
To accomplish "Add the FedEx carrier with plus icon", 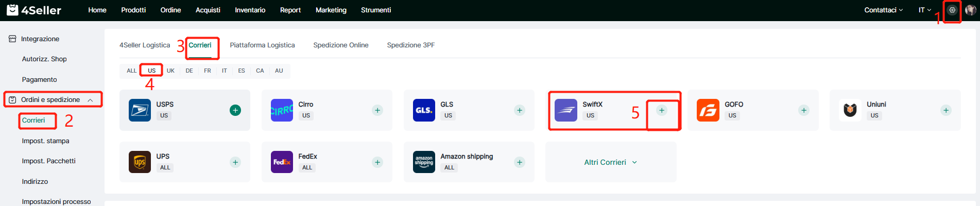I will click(x=377, y=162).
